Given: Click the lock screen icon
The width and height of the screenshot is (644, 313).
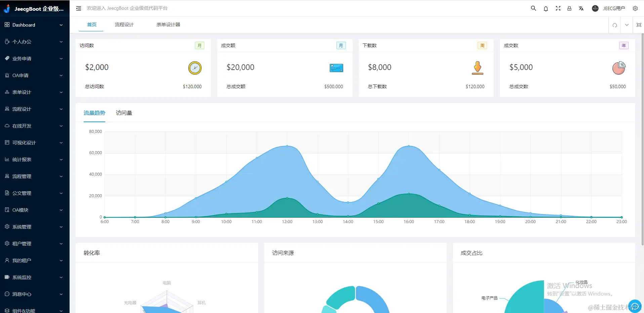Looking at the screenshot, I should [x=569, y=8].
